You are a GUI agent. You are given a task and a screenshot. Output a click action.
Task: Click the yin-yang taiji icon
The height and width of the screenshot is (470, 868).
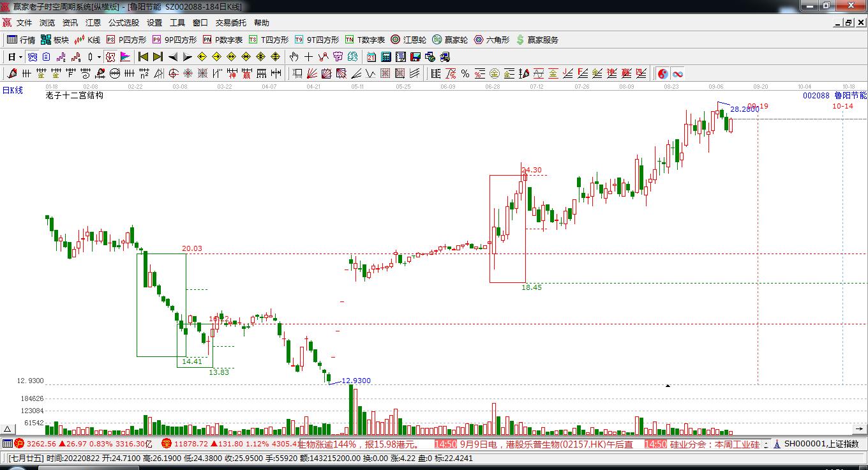663,73
